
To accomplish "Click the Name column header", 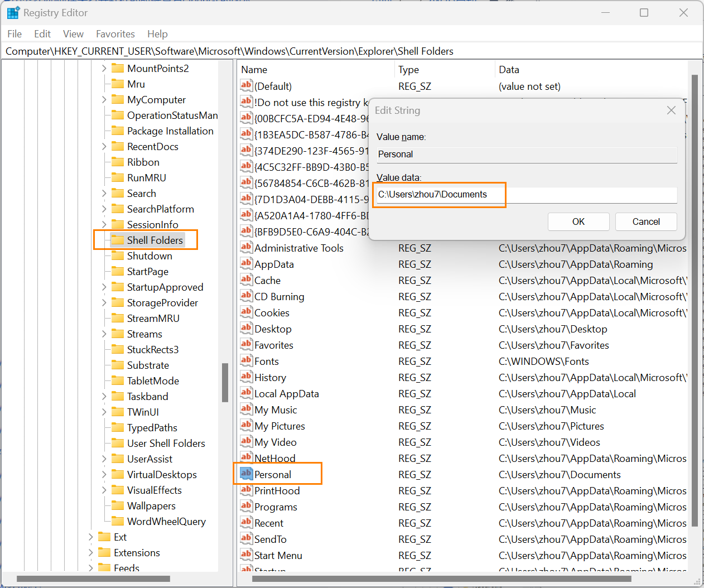I will coord(316,70).
